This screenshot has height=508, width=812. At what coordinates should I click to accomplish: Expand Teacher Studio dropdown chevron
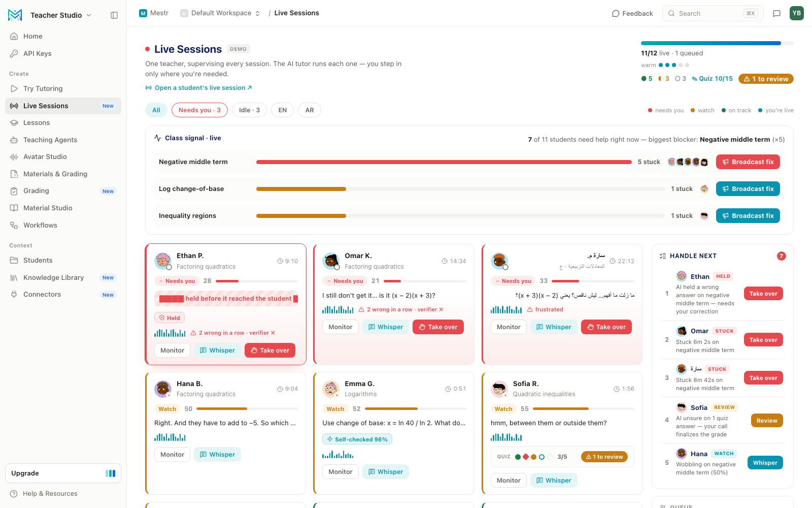89,15
